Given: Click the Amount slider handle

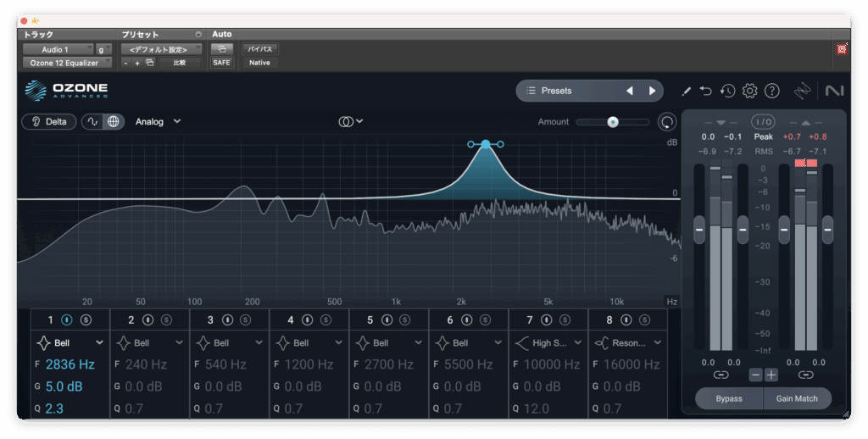Looking at the screenshot, I should [612, 122].
